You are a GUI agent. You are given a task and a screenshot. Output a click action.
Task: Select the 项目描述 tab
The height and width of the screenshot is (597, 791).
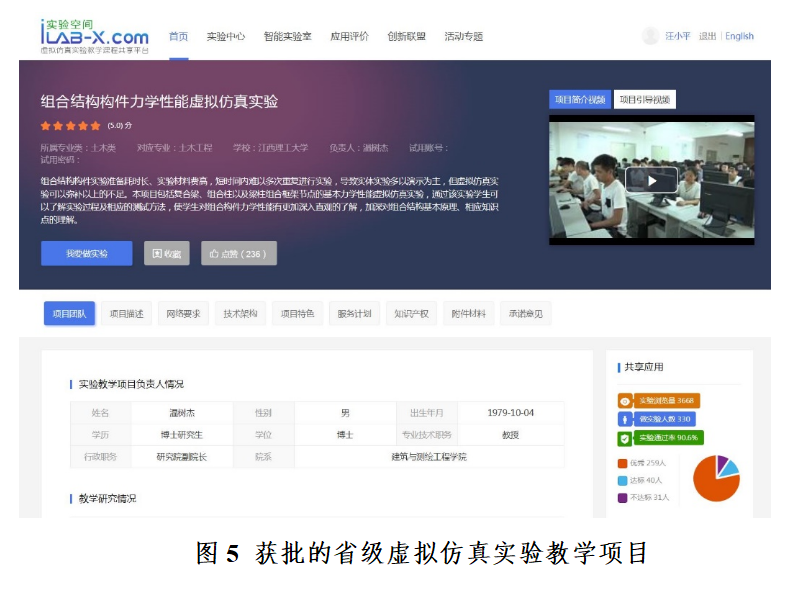coord(126,314)
